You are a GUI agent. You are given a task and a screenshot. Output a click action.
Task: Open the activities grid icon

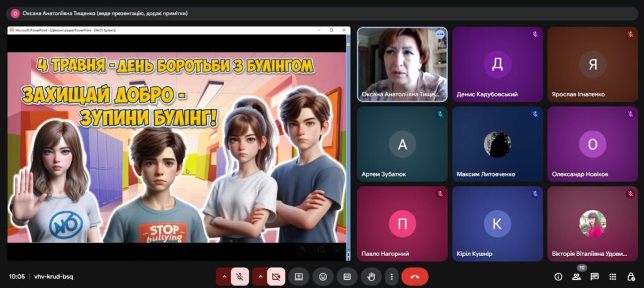click(x=613, y=277)
